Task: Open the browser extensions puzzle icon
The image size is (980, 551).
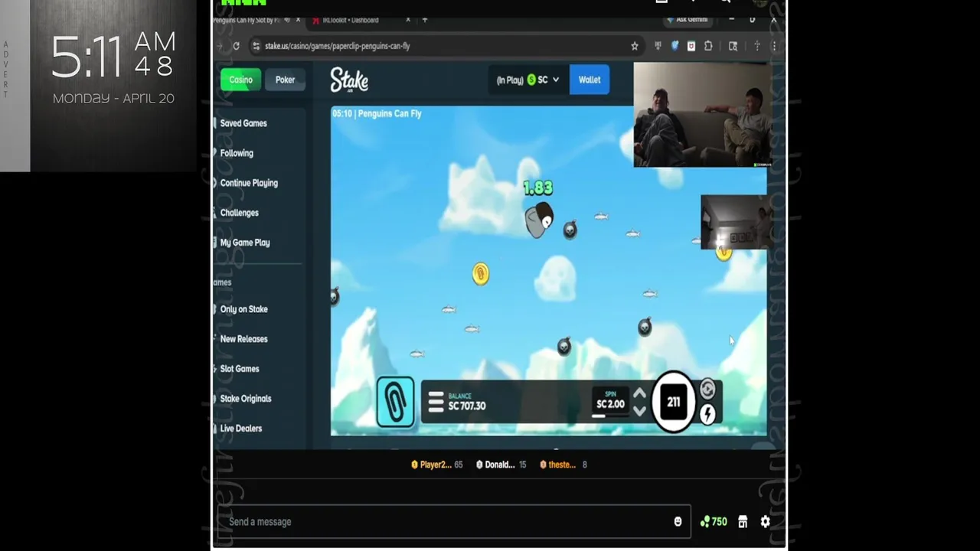Action: (x=708, y=46)
